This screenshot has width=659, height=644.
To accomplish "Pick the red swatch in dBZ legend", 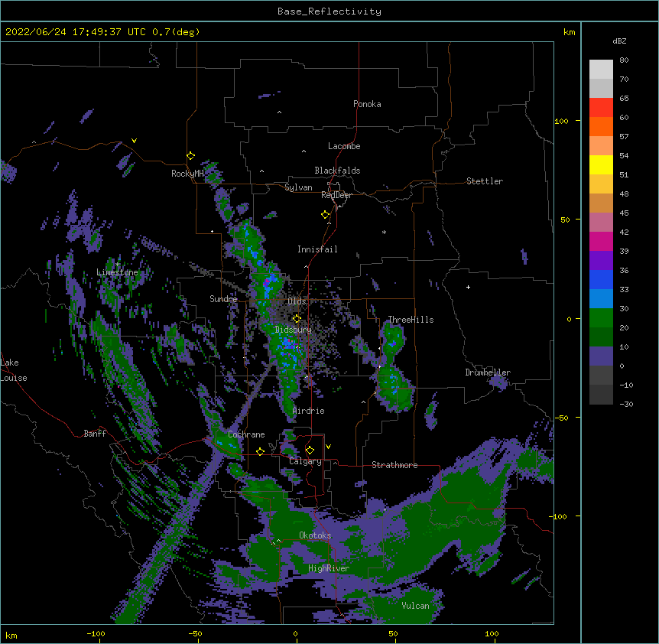I will 601,107.
